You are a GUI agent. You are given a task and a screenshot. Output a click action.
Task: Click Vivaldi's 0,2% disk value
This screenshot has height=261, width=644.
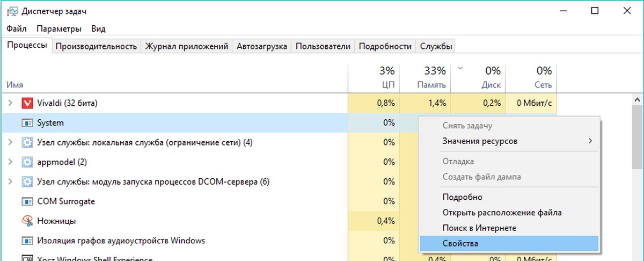492,103
